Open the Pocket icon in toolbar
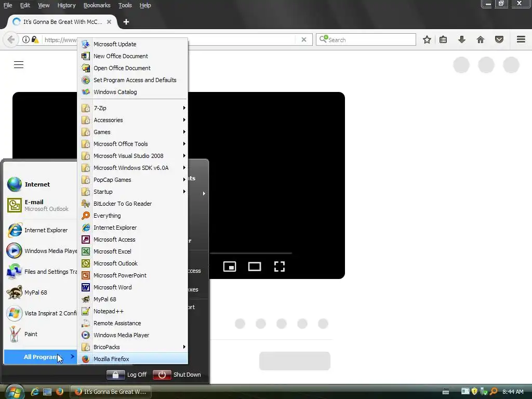Image resolution: width=532 pixels, height=399 pixels. (x=499, y=39)
